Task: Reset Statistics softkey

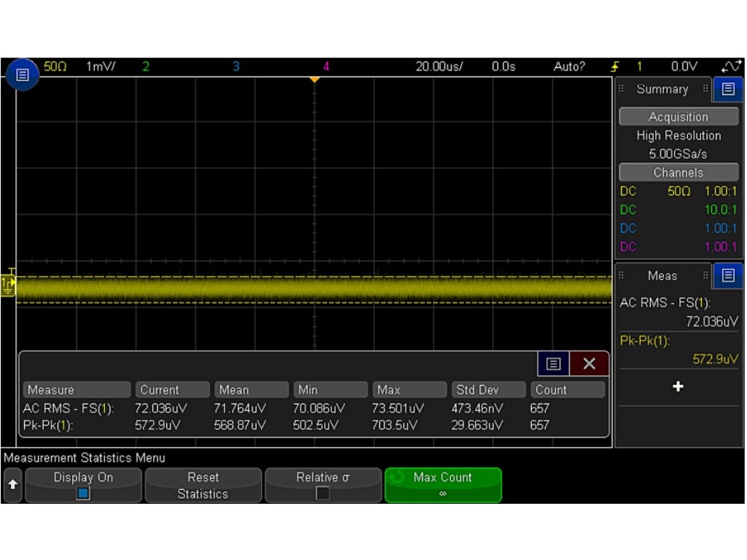Action: (203, 485)
